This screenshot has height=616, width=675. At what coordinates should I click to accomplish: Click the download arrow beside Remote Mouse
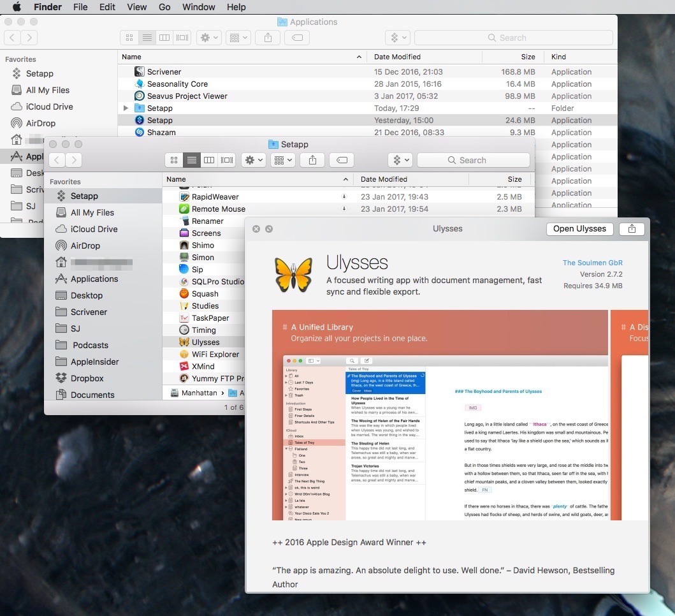(x=344, y=209)
